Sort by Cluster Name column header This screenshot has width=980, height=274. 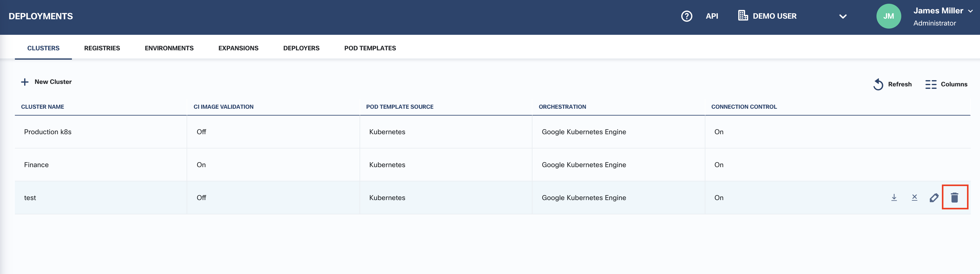point(42,107)
